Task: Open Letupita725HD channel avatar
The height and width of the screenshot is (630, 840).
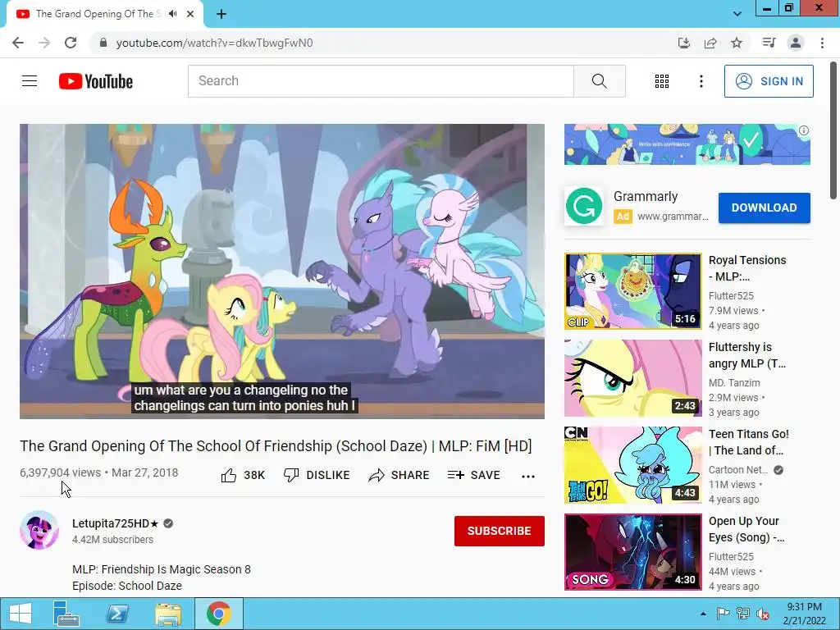Action: pos(39,530)
